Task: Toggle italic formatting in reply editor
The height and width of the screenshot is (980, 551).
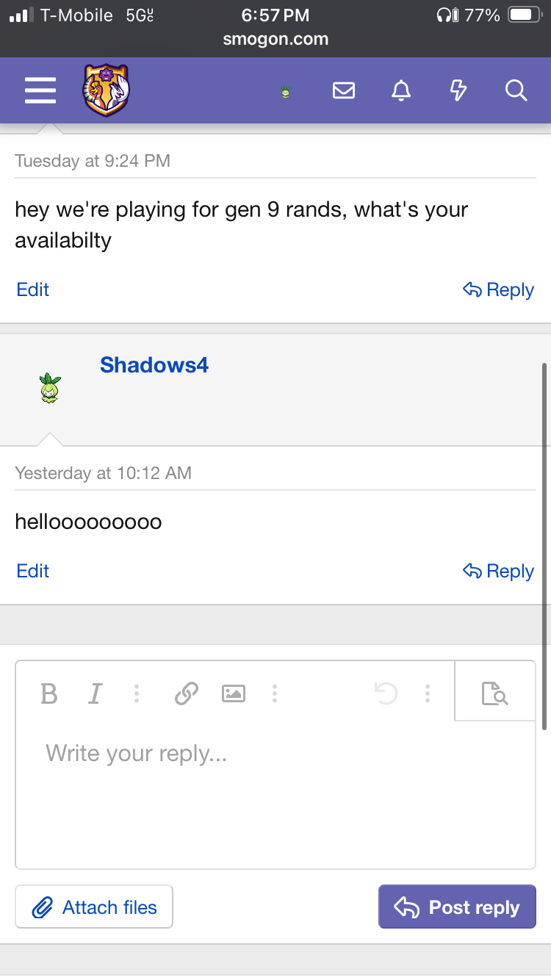Action: 95,693
